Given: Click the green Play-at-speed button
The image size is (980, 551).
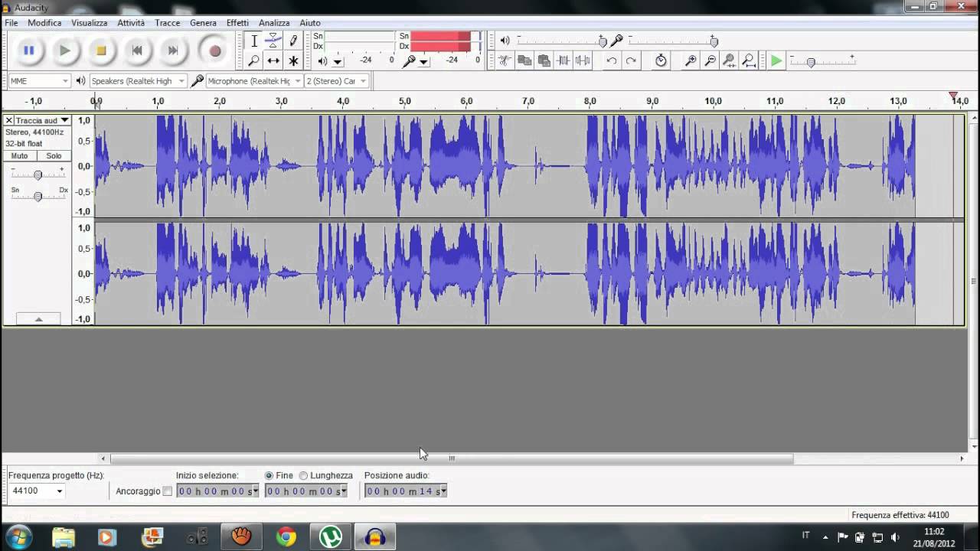Looking at the screenshot, I should click(776, 60).
